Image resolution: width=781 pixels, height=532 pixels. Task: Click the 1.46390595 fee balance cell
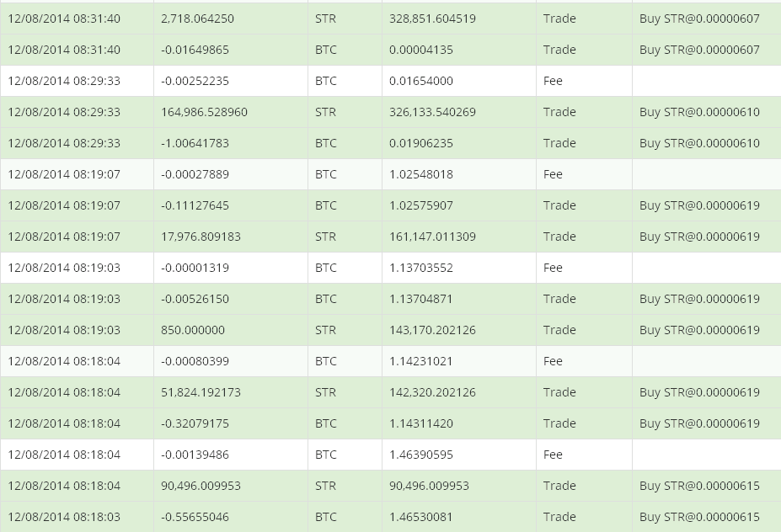coord(421,455)
